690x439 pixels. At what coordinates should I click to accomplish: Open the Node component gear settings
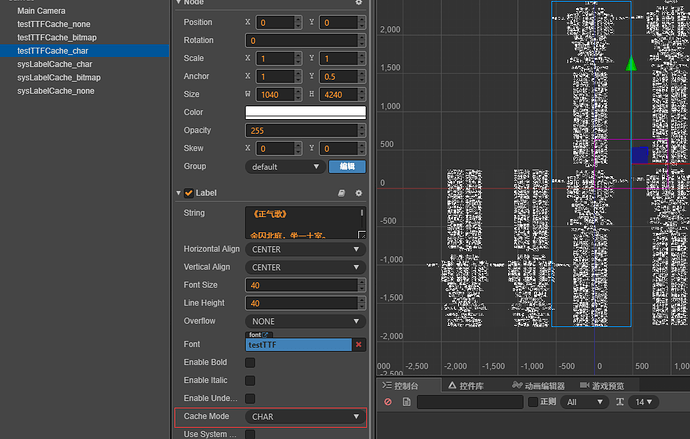coord(359,3)
